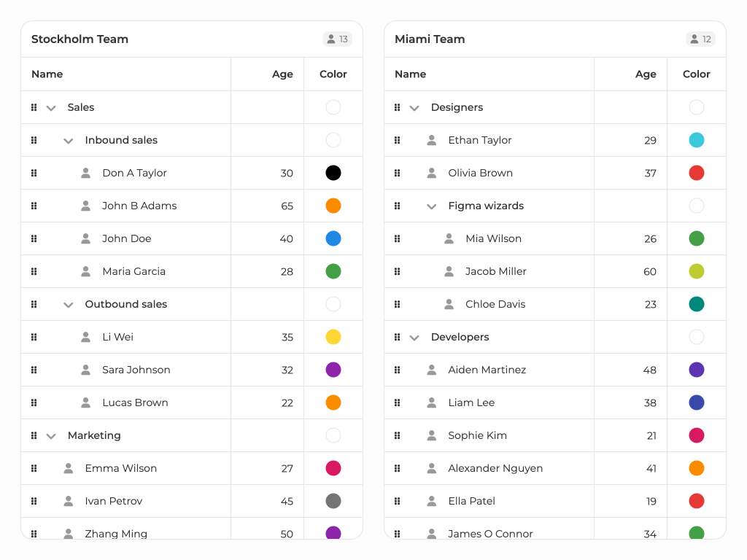This screenshot has height=560, width=747.
Task: Select the Jacob Miller row name
Action: pos(496,271)
